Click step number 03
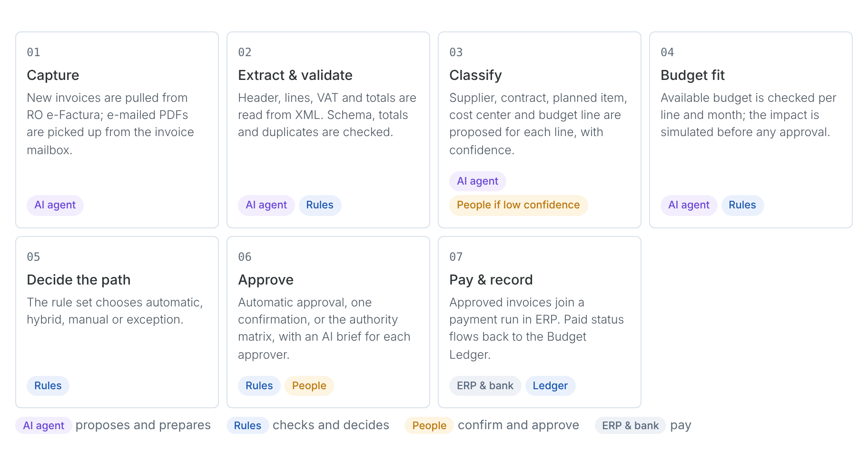The height and width of the screenshot is (452, 868). (456, 52)
